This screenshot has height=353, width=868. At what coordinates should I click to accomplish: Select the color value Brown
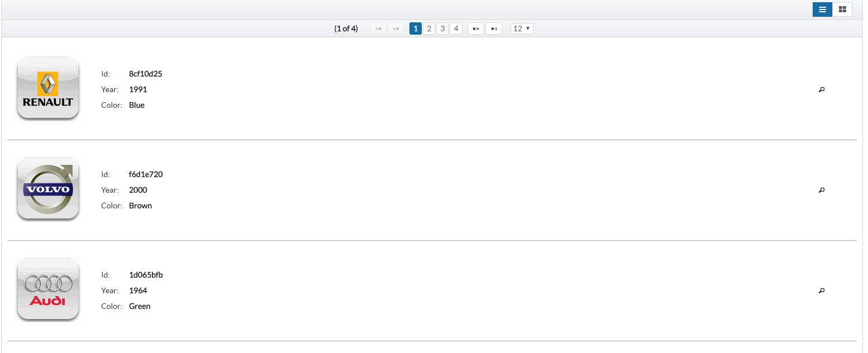tap(140, 206)
